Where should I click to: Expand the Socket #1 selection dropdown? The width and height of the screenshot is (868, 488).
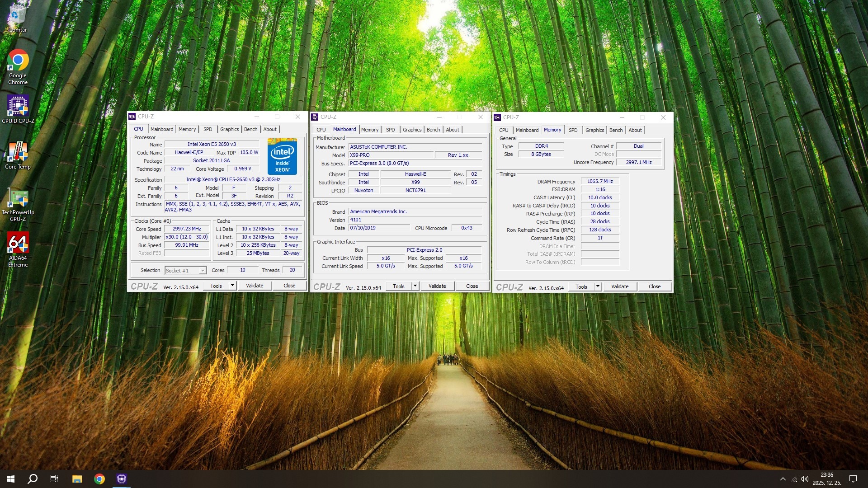(202, 271)
